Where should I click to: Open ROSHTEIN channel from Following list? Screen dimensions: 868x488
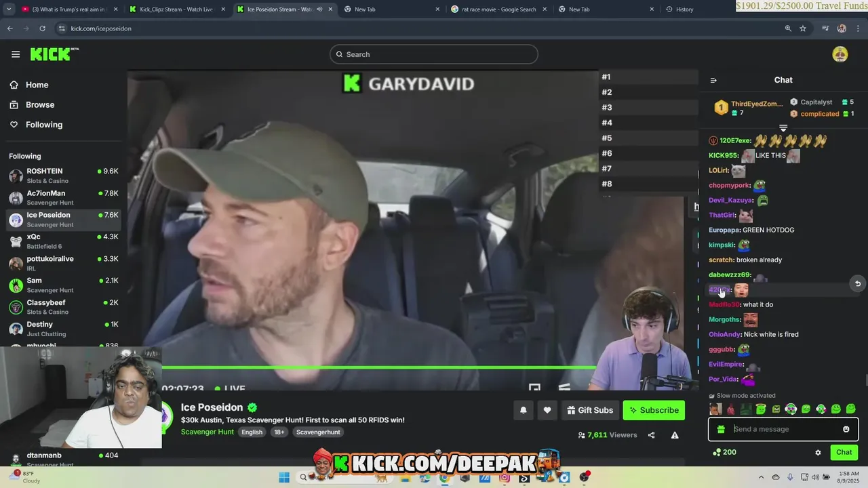coord(64,176)
